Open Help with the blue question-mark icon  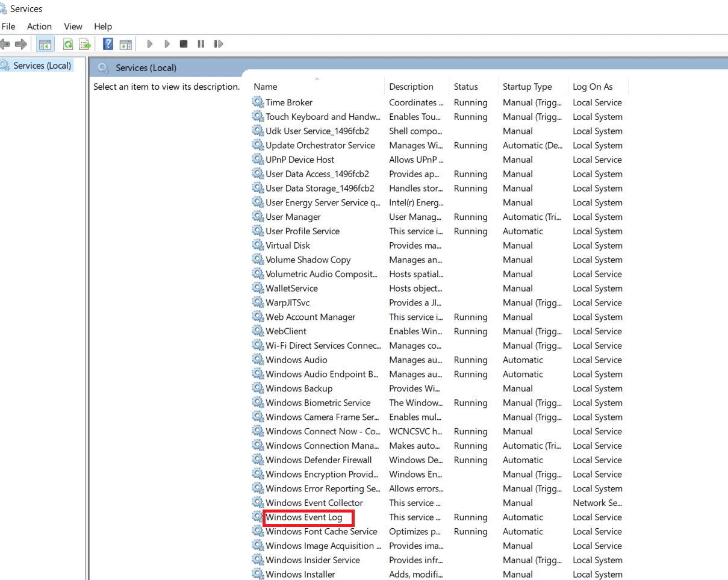[108, 44]
